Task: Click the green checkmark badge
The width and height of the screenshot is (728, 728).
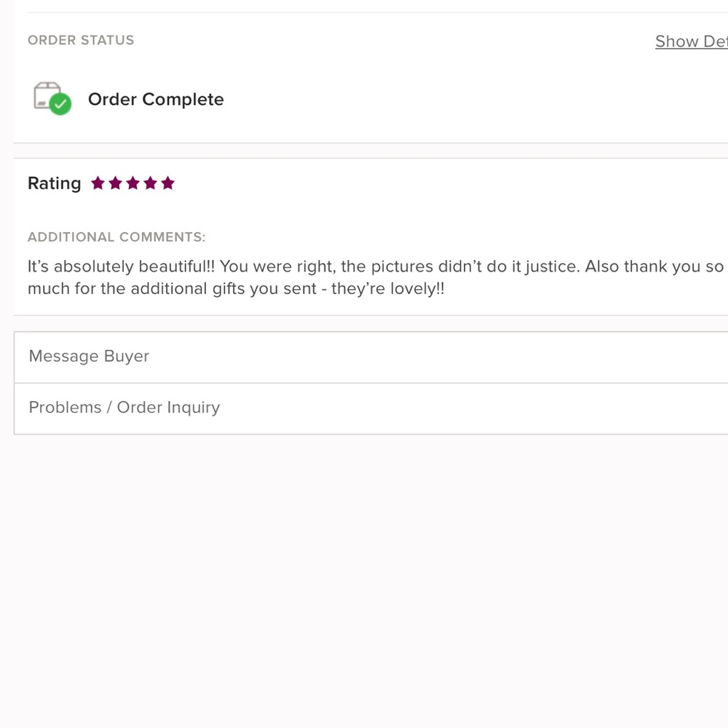Action: (x=60, y=104)
